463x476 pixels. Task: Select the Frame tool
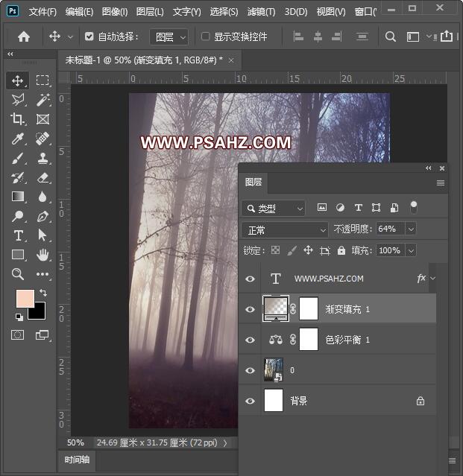tap(42, 119)
